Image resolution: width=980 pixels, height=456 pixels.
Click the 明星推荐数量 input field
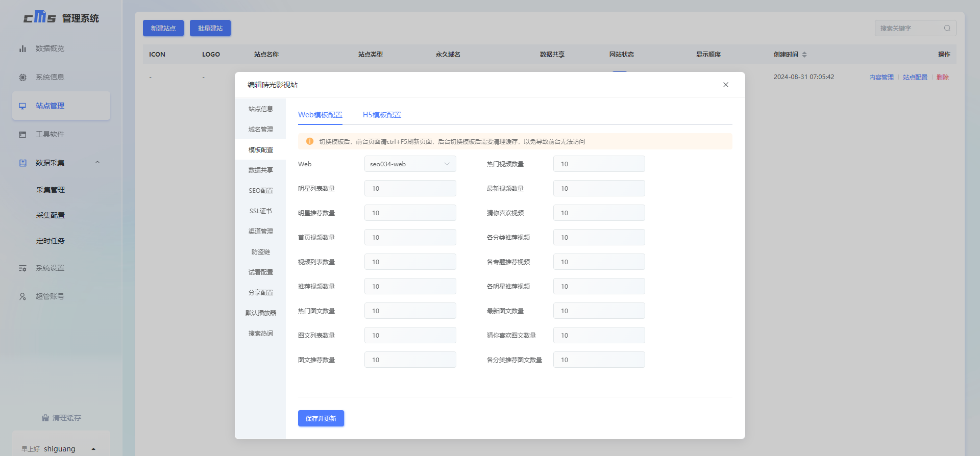point(410,213)
